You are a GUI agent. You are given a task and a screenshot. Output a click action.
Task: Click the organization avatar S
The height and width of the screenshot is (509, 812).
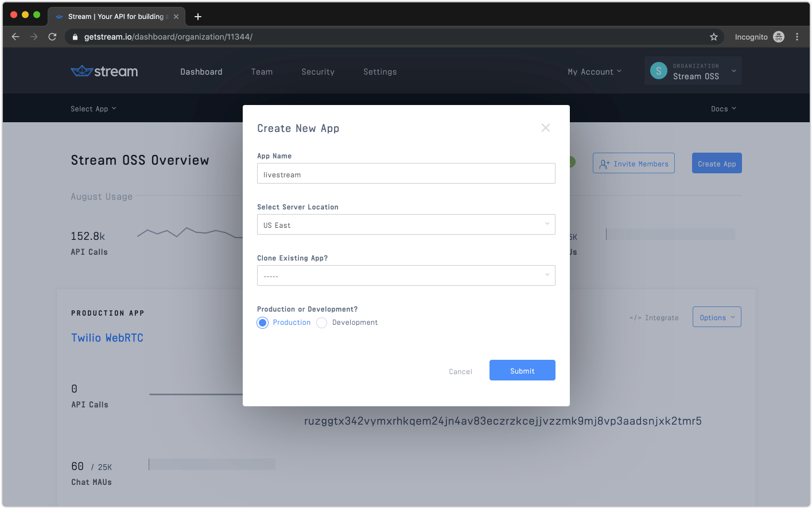659,71
